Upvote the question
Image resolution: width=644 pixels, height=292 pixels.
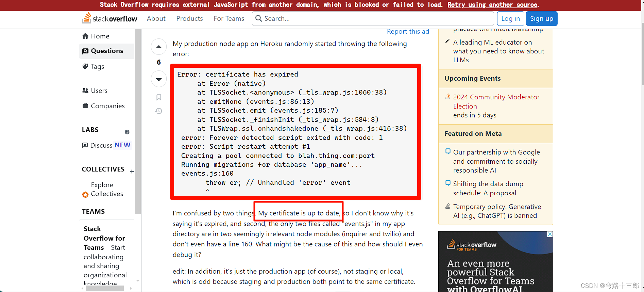[159, 47]
